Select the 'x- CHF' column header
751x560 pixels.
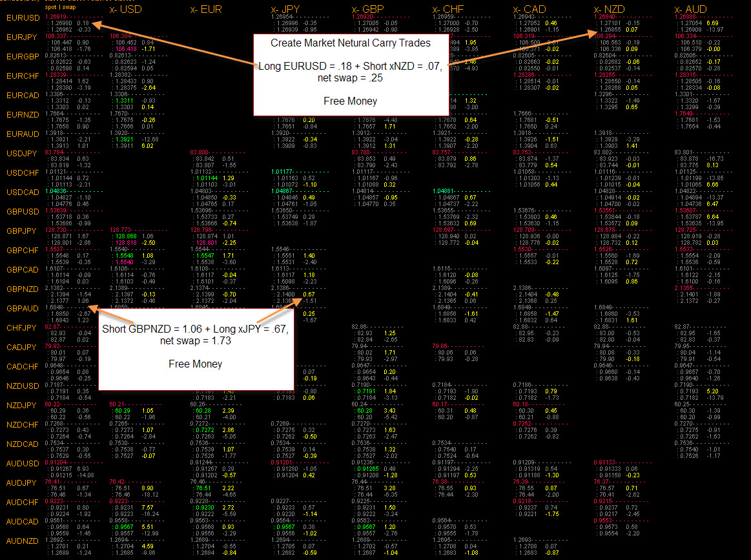pos(448,9)
